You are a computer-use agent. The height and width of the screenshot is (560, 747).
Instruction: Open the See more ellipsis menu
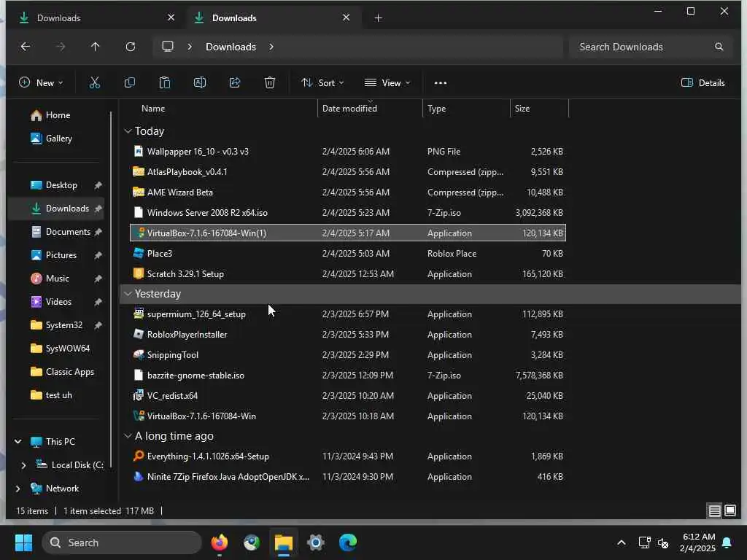tap(440, 83)
